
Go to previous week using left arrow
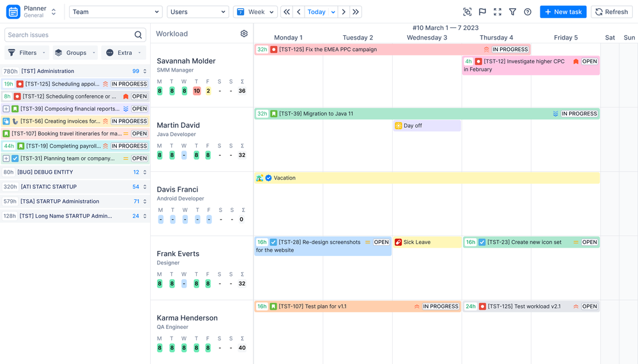[299, 11]
